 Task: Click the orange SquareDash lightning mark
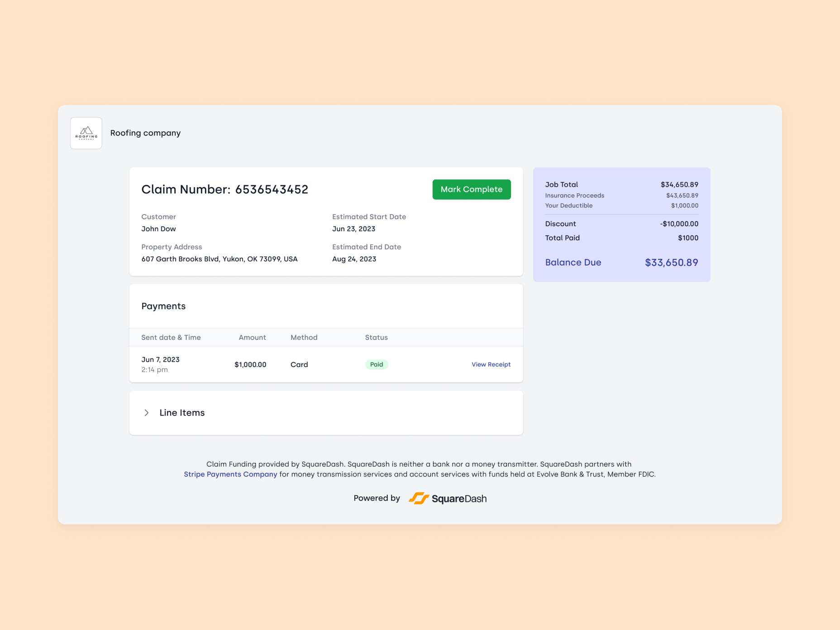pyautogui.click(x=420, y=498)
